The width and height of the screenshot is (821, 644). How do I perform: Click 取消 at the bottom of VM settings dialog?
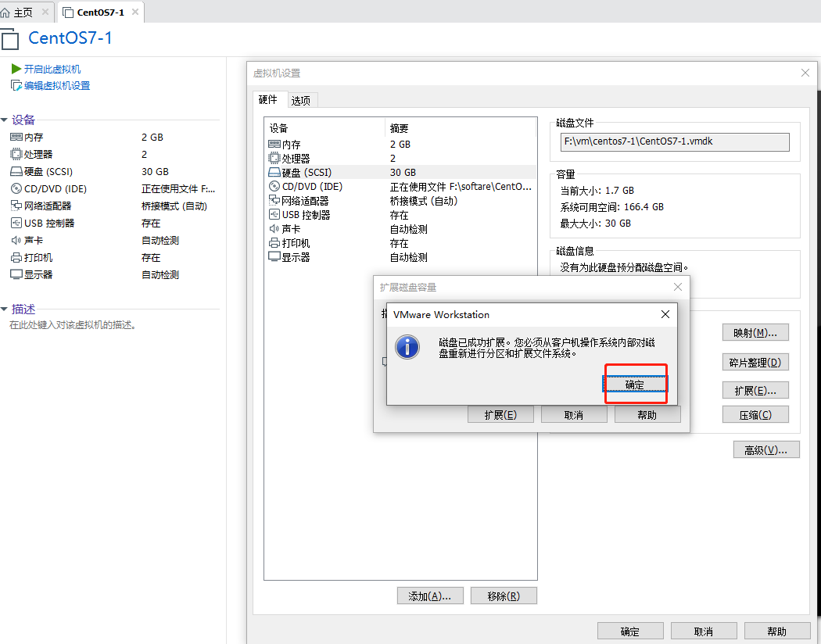[x=704, y=631]
